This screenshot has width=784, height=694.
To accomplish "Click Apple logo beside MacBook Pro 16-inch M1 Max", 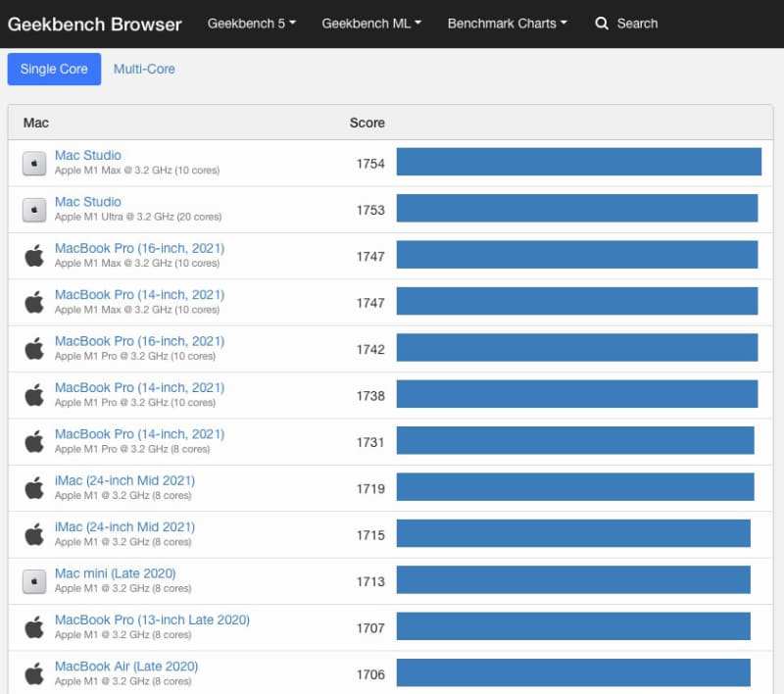I will point(34,256).
